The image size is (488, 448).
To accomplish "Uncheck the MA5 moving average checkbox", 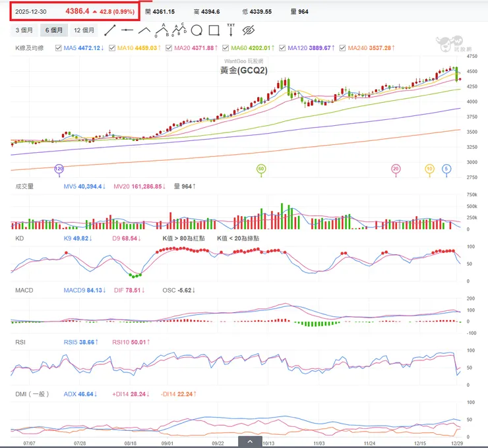I will pyautogui.click(x=58, y=48).
